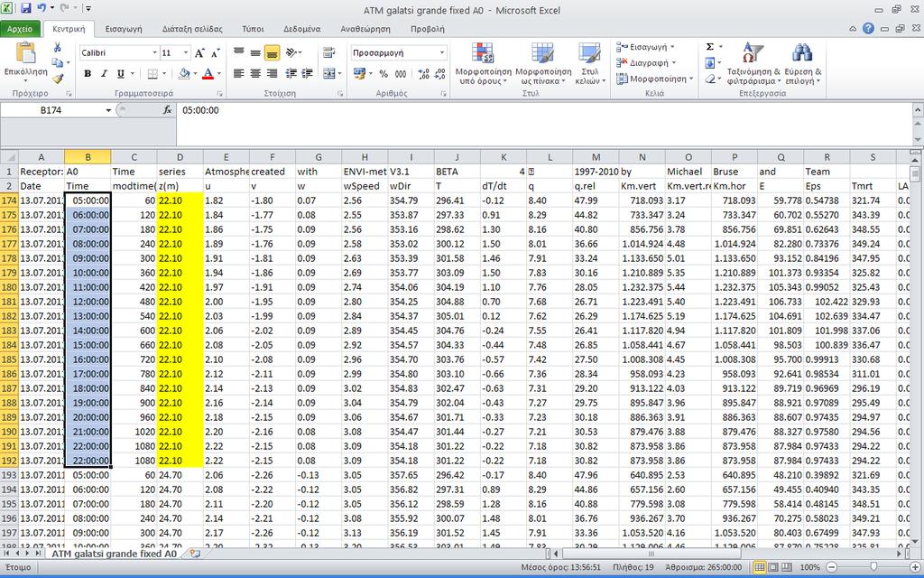
Task: Align text left
Action: pyautogui.click(x=238, y=74)
